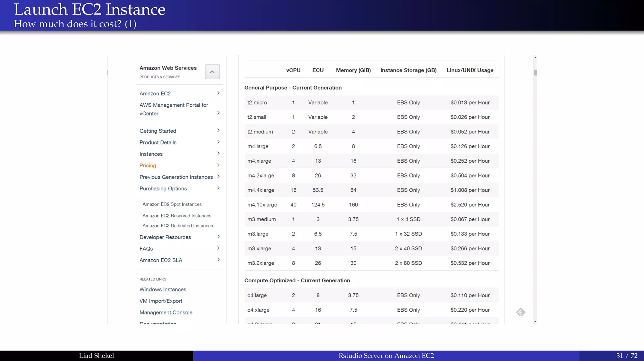
Task: Select the c4.large row name
Action: 257,296
